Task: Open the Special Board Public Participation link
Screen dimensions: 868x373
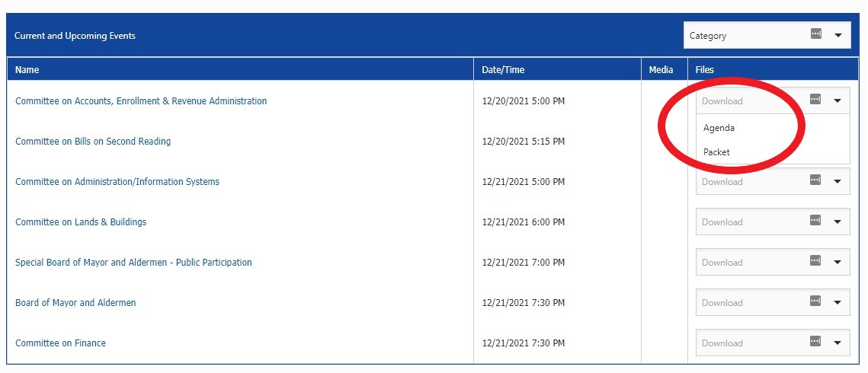Action: pos(133,263)
